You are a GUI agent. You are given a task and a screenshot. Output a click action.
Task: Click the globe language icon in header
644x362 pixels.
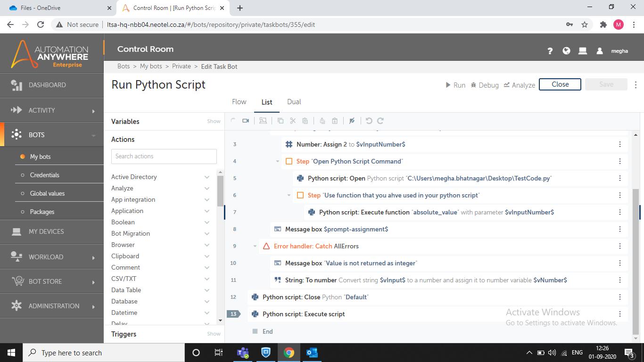coord(567,51)
